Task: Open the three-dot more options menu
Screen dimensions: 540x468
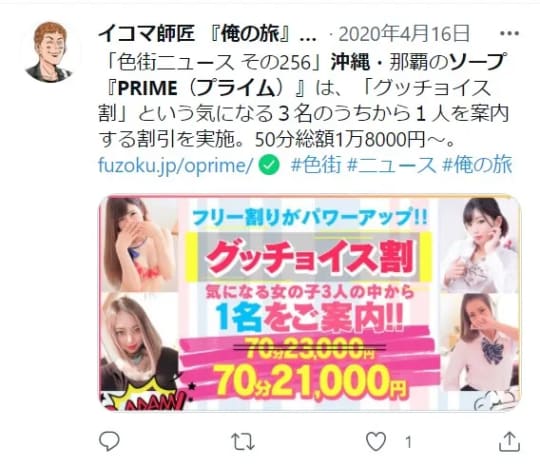Action: coord(509,33)
